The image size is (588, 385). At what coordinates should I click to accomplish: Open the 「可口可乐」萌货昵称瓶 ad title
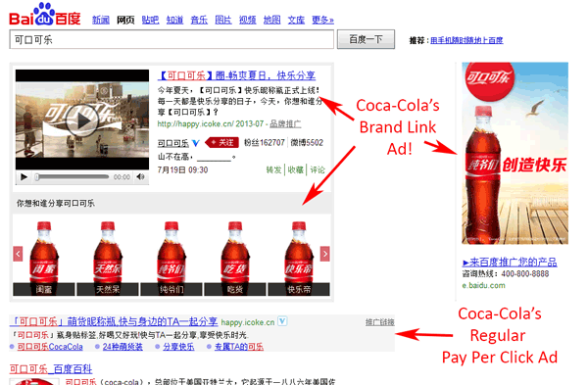114,321
